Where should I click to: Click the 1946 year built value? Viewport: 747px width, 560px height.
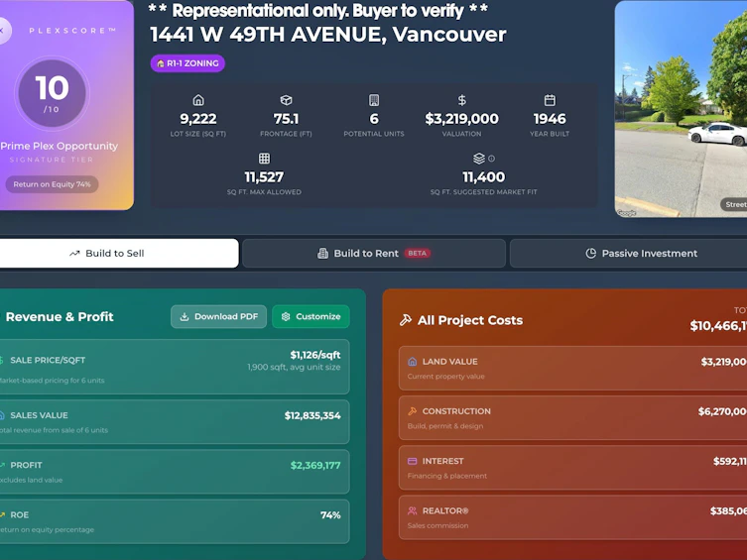pos(550,119)
